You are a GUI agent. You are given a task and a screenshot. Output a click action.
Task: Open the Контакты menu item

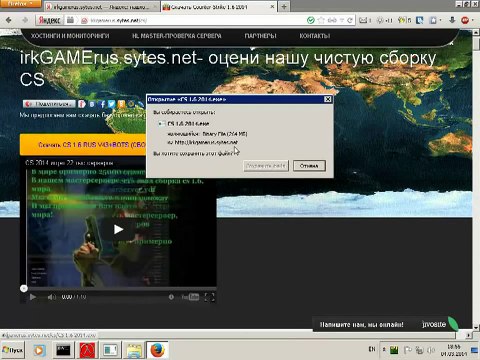pos(315,36)
